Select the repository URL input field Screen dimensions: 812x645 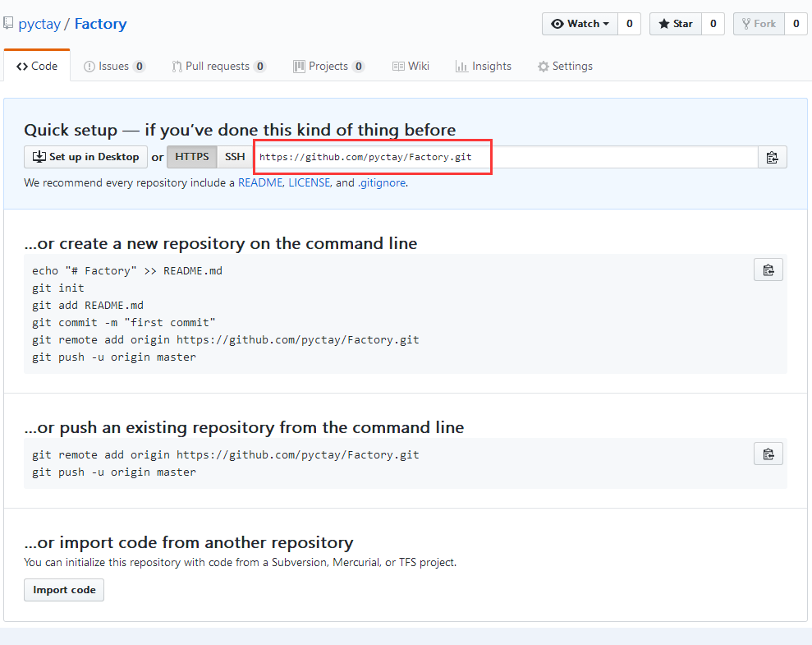coord(506,157)
